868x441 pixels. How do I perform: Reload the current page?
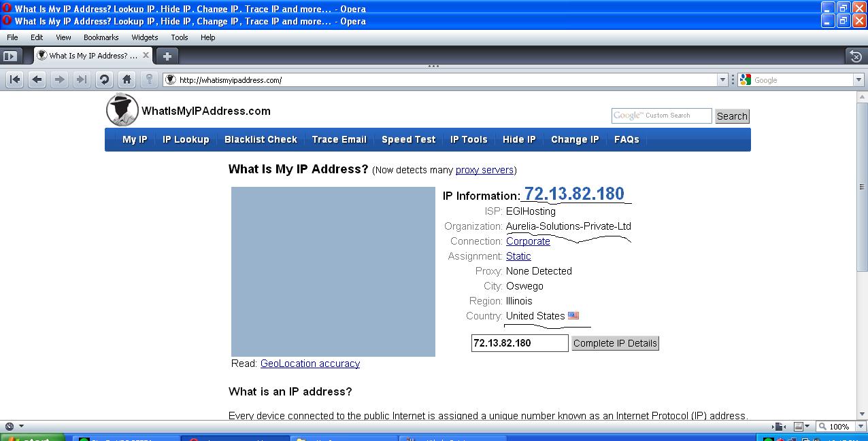point(104,80)
